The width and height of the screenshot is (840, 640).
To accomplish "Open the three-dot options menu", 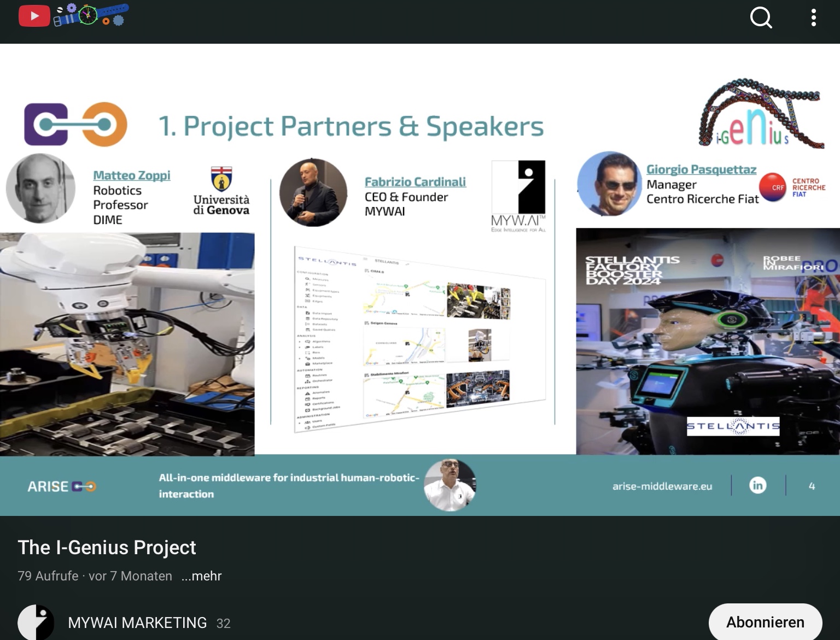I will [x=813, y=17].
